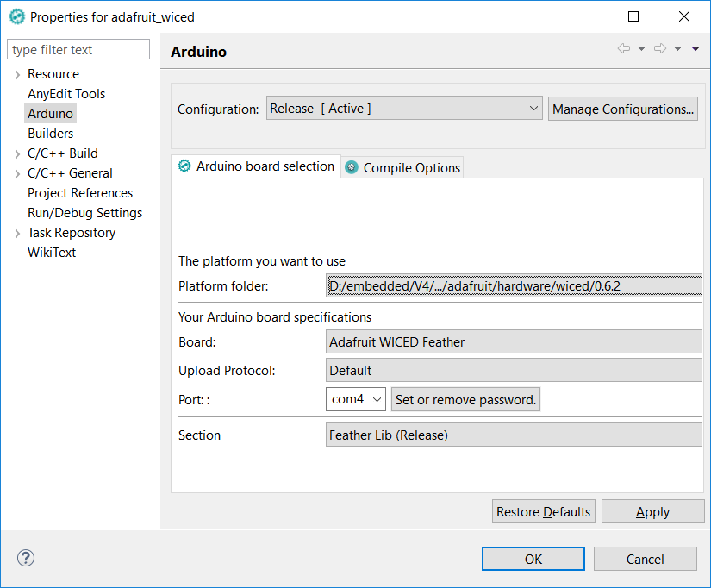Screen dimensions: 711x588
Task: Click Restore Defaults
Action: click(543, 511)
